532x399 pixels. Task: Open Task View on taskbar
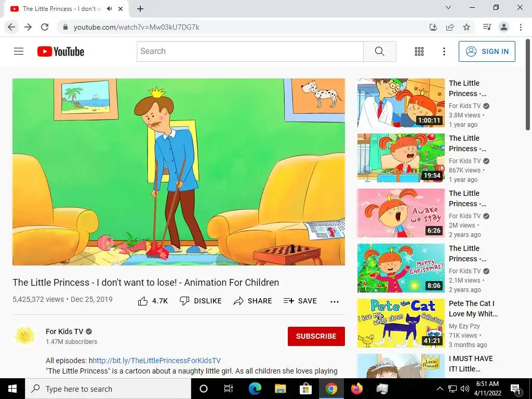[229, 389]
